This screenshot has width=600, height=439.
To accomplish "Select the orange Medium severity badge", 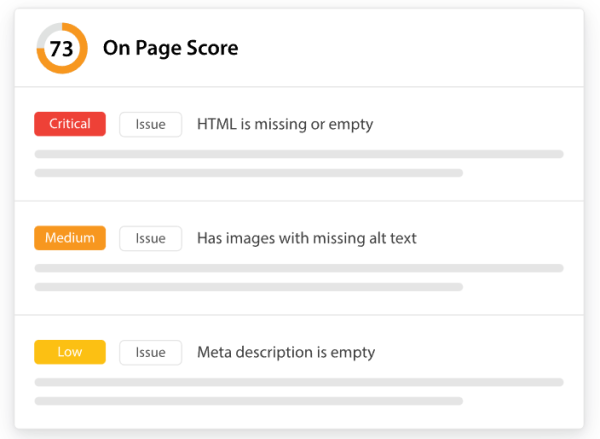I will click(69, 238).
